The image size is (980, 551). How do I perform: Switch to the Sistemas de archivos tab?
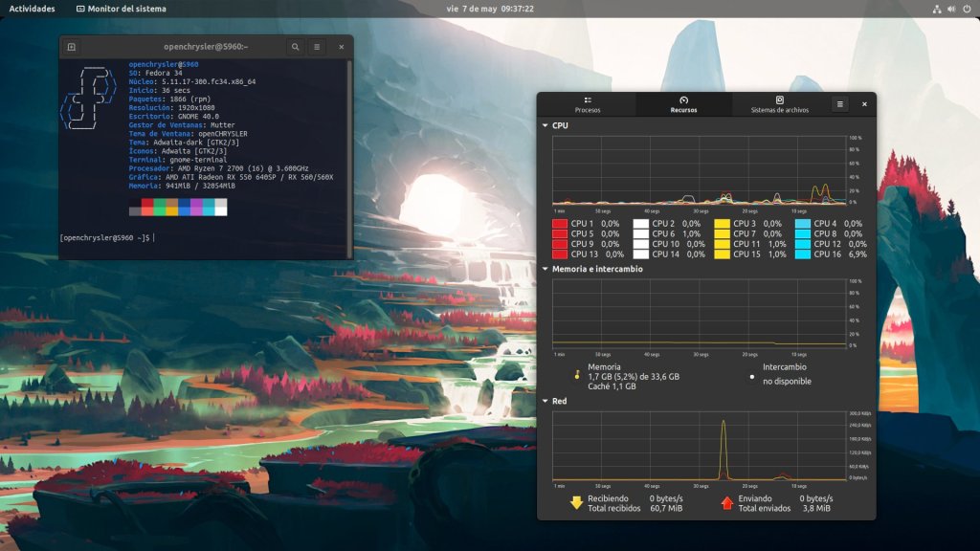point(779,104)
